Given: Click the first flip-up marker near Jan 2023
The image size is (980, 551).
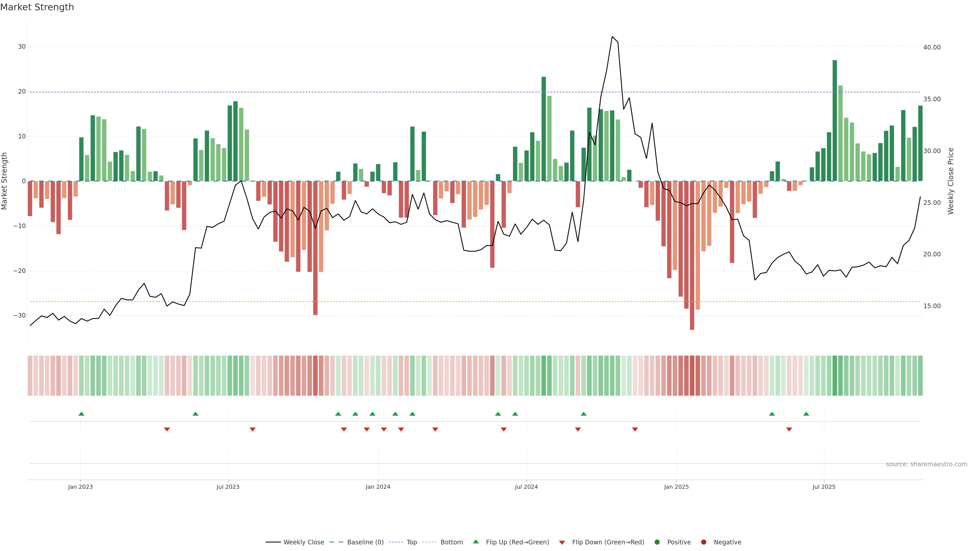Looking at the screenshot, I should tap(81, 414).
